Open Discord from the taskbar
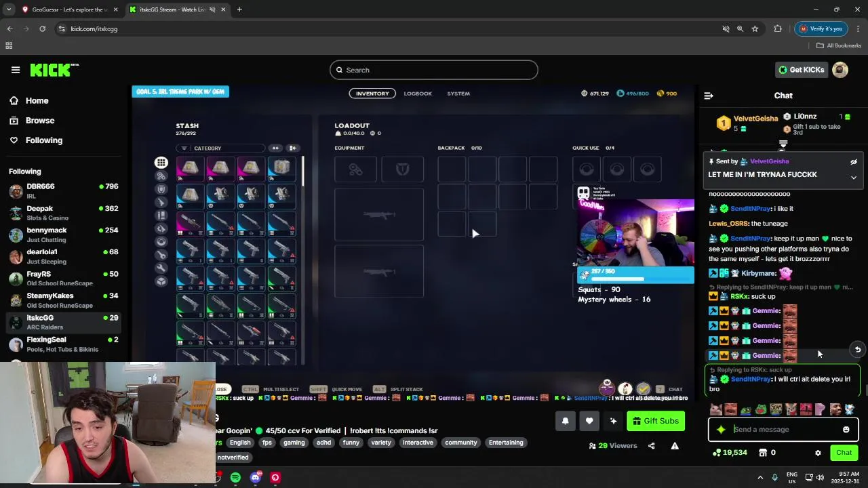The height and width of the screenshot is (488, 868). (x=255, y=477)
